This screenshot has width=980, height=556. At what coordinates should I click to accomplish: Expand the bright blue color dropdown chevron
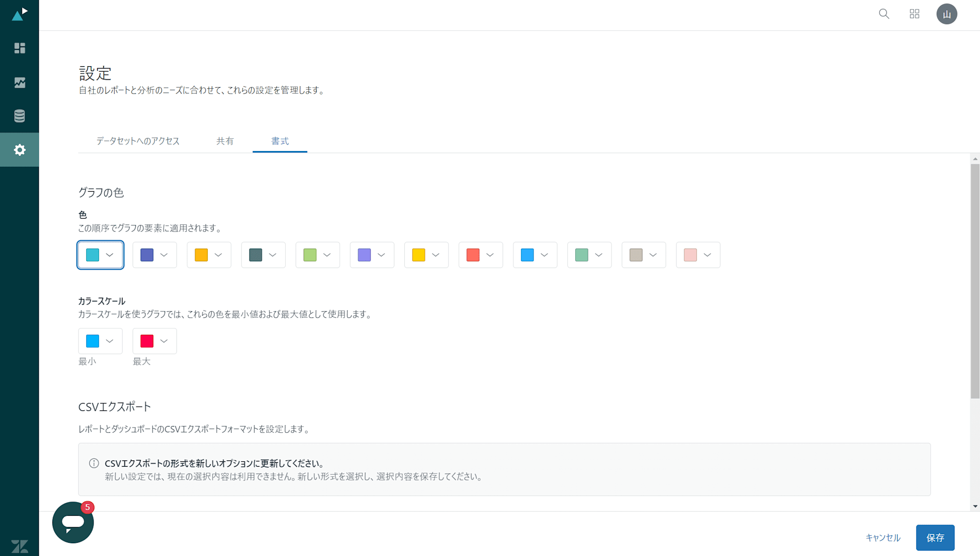coord(544,255)
